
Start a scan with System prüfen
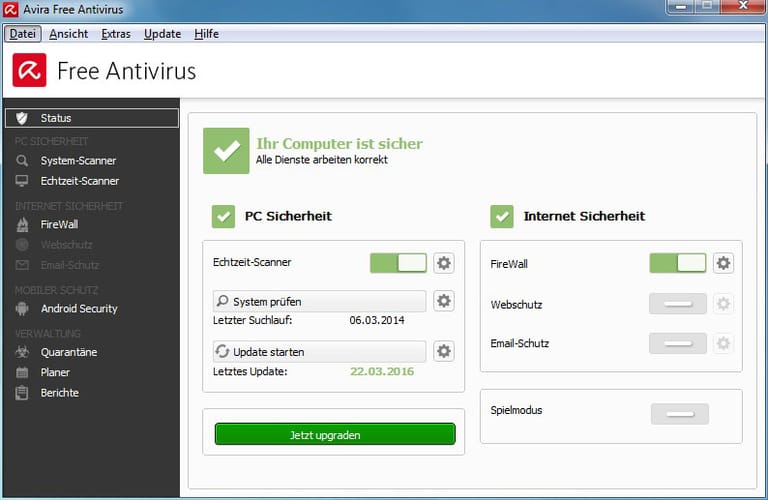(319, 301)
